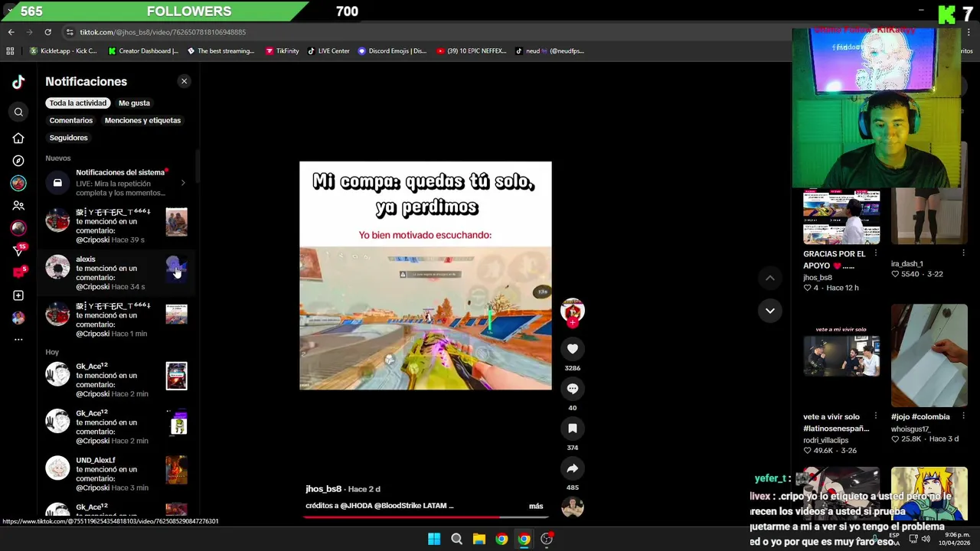Expand Notificaciones del sistema chevron
This screenshot has width=980, height=551.
point(183,183)
